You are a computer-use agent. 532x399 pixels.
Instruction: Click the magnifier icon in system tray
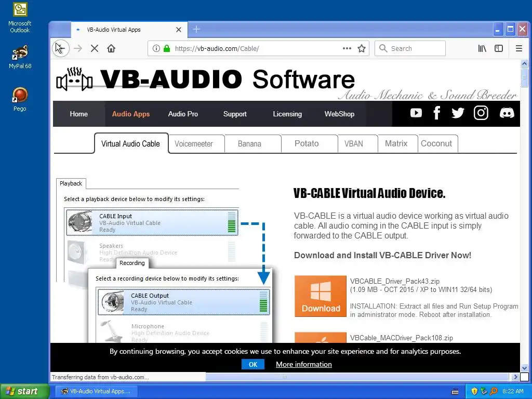coord(494,391)
